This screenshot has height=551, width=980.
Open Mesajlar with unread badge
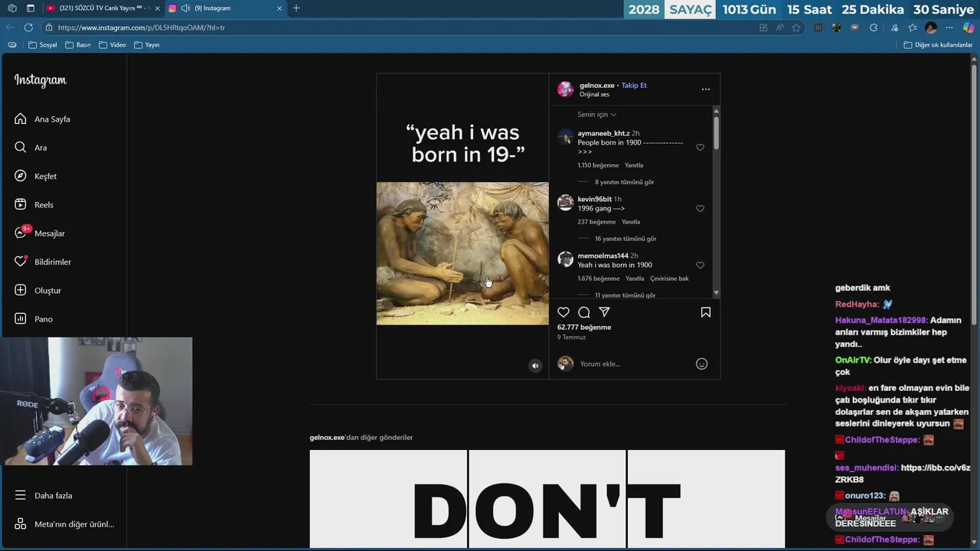pyautogui.click(x=49, y=233)
